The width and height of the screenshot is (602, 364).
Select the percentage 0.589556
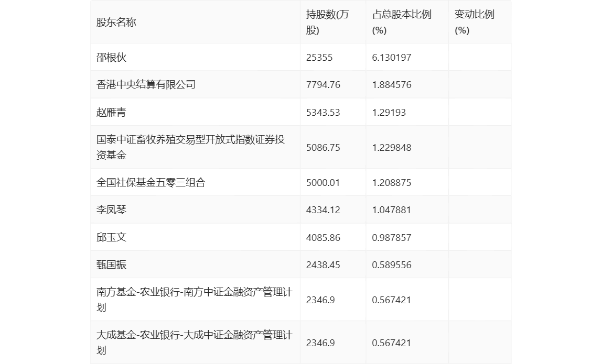pyautogui.click(x=391, y=264)
